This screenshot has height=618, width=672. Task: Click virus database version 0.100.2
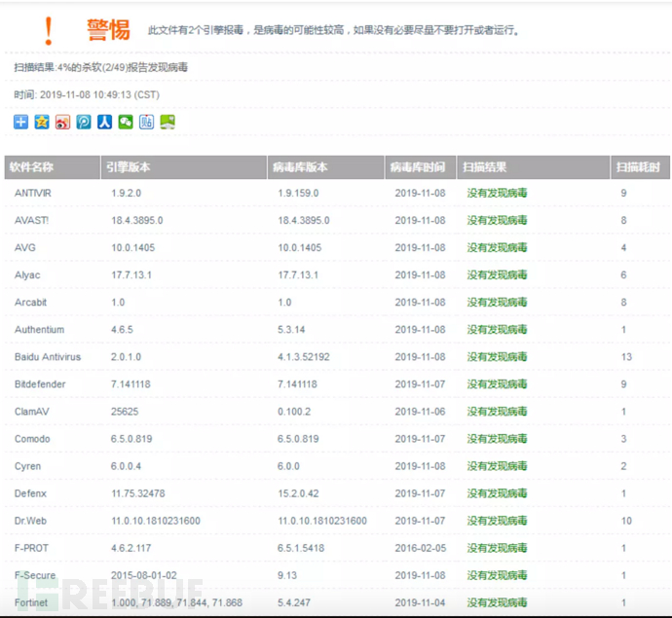coord(294,412)
